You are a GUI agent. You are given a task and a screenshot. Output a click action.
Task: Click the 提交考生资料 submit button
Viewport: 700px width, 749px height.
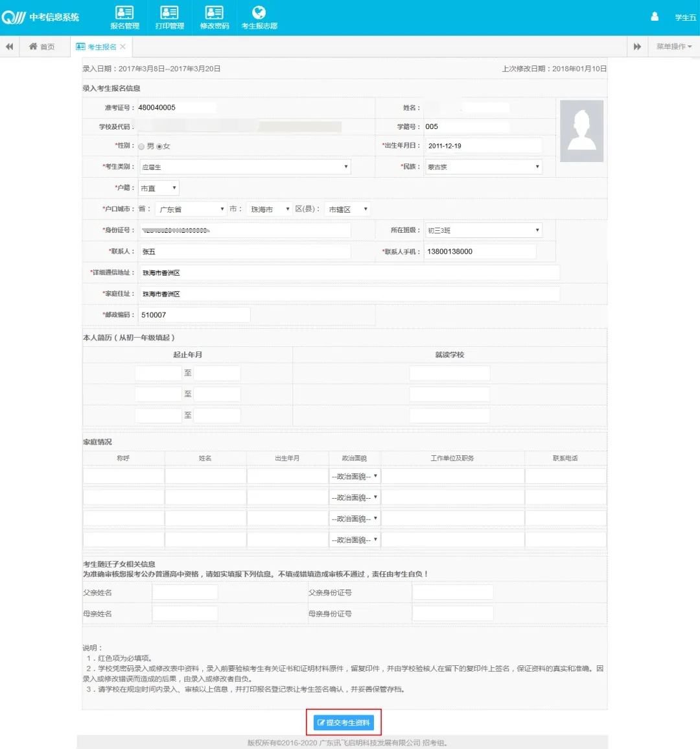[x=344, y=722]
